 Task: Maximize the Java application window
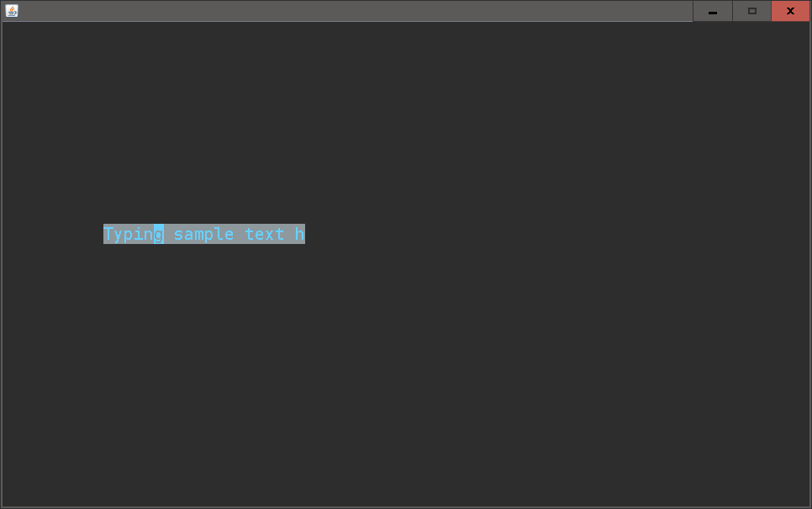tap(752, 11)
